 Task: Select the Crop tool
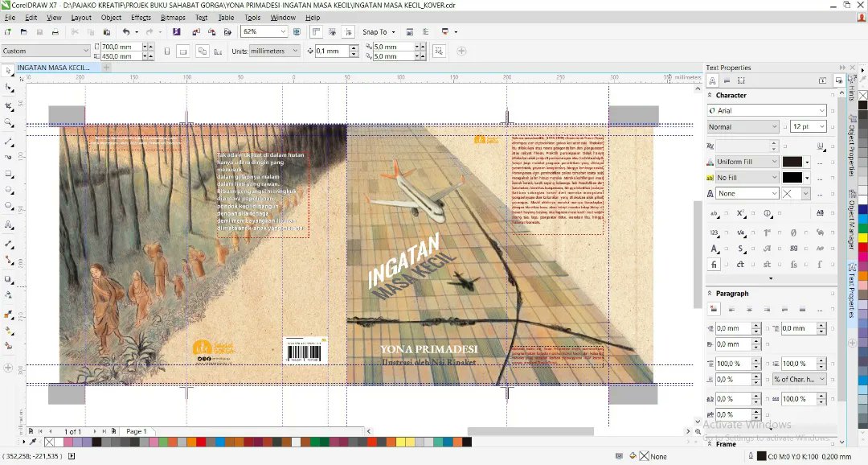tap(8, 106)
